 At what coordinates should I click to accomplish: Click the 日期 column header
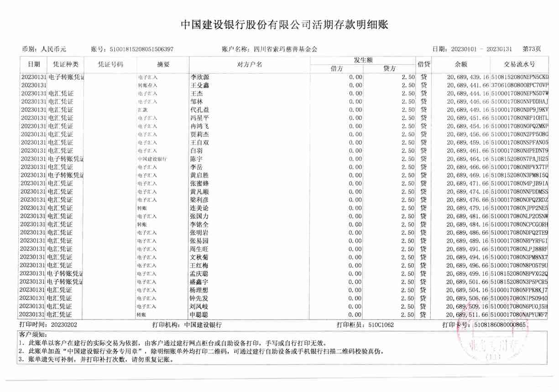34,64
